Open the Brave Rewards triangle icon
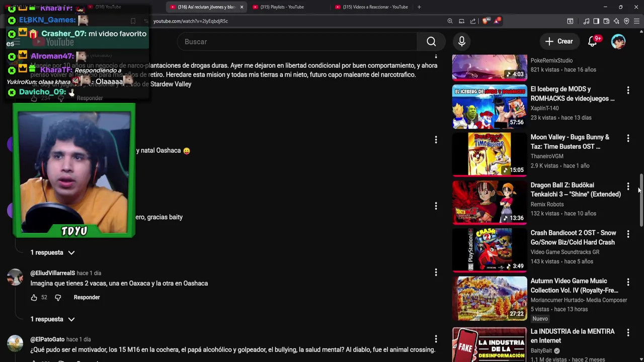Viewport: 644px width, 362px height. point(497,21)
